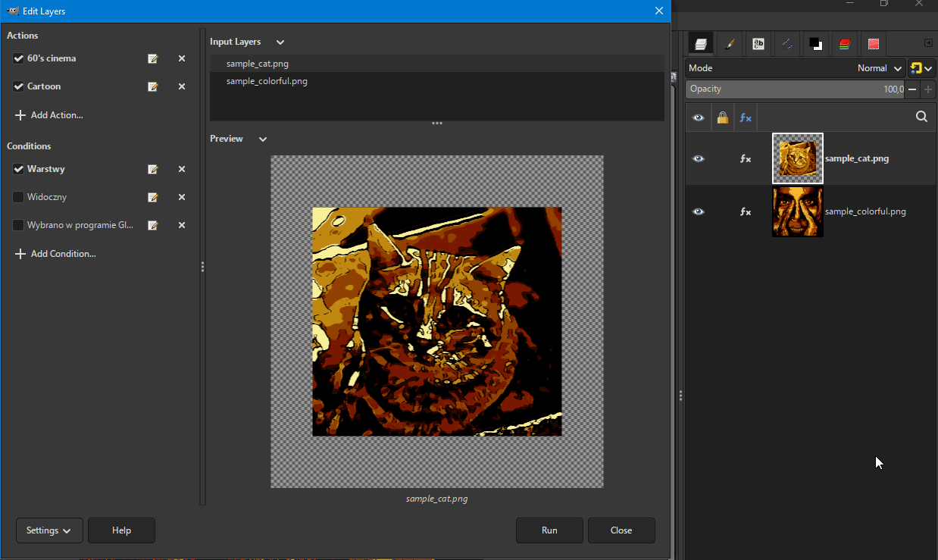Open the Paintbrush dock tab icon
Screen dimensions: 938x560
[729, 44]
